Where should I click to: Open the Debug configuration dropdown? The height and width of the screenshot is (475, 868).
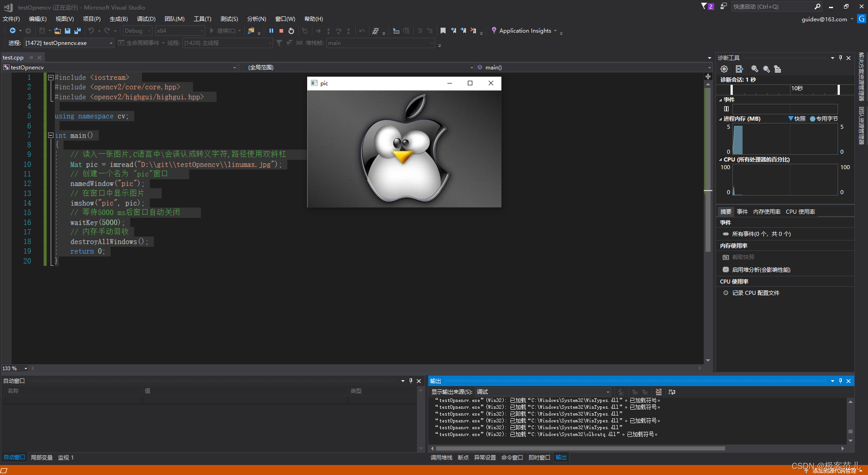click(138, 31)
